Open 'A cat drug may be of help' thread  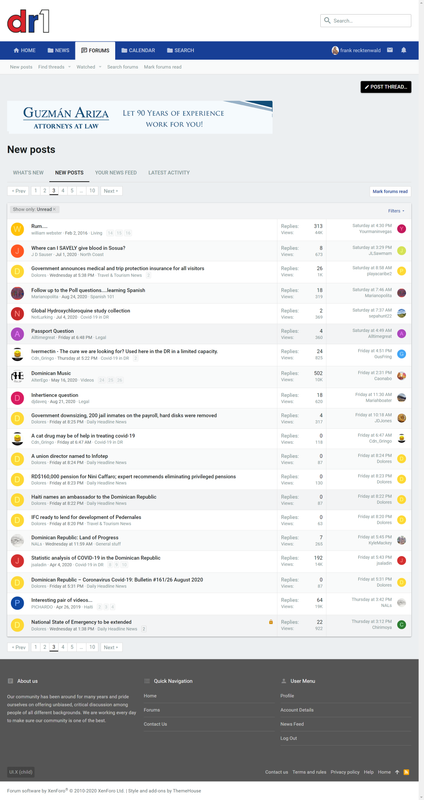(83, 436)
